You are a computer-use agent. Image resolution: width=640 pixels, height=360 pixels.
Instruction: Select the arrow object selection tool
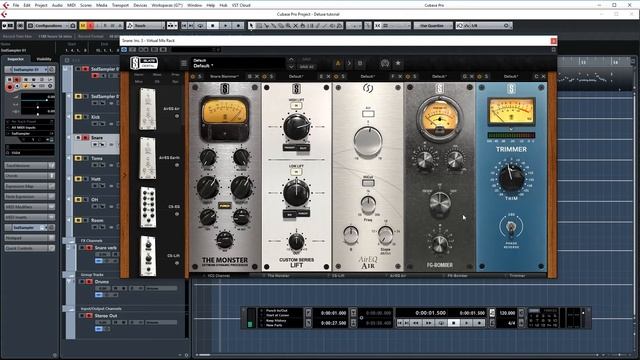pos(251,25)
